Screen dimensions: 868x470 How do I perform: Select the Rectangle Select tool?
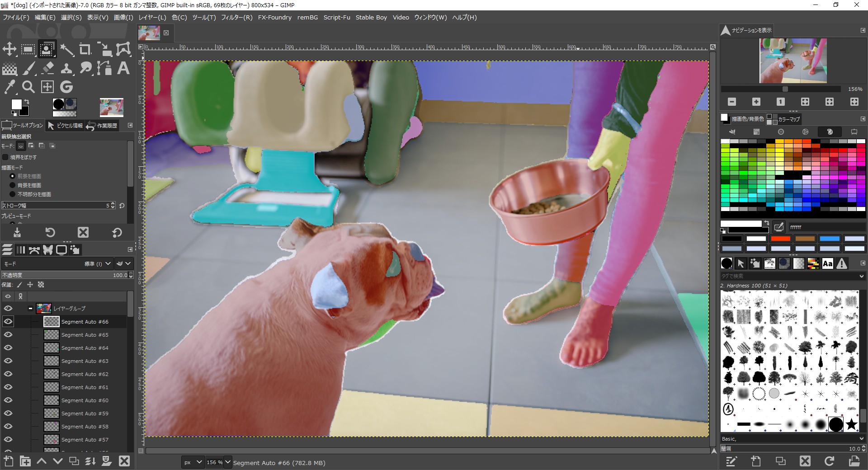click(28, 49)
